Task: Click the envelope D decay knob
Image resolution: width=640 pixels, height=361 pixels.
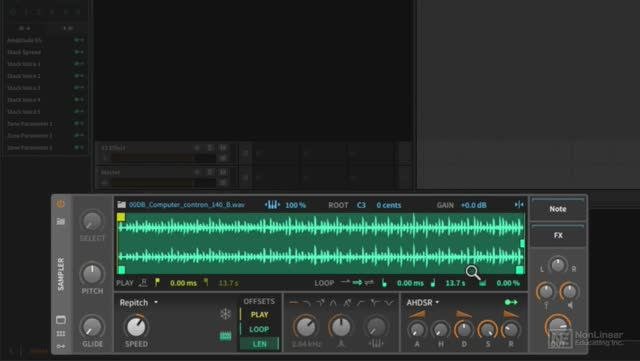Action: (x=464, y=329)
